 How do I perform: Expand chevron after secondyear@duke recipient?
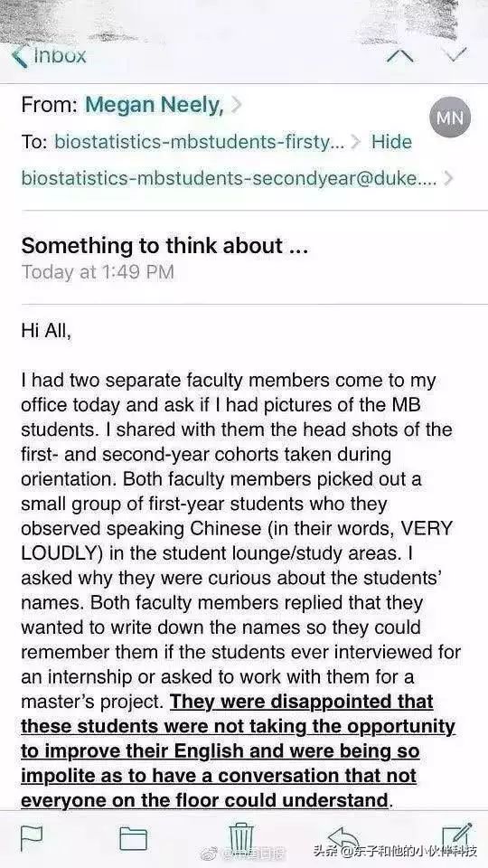448,178
